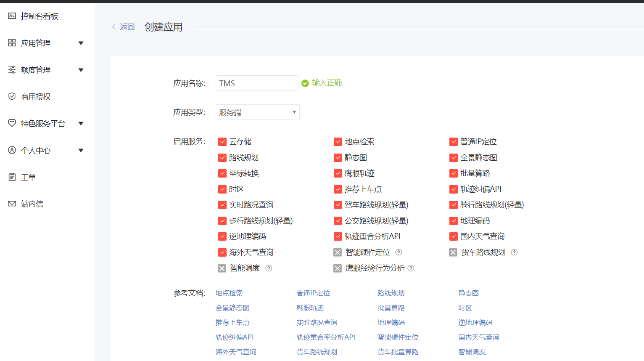Toggle the 批量算路 checkbox

click(454, 173)
